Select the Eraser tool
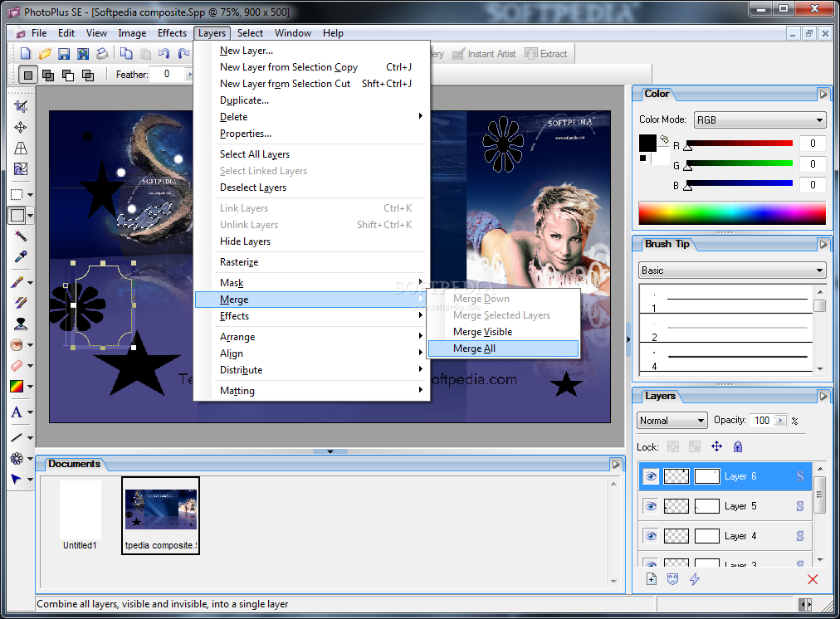The height and width of the screenshot is (619, 840). 17,366
